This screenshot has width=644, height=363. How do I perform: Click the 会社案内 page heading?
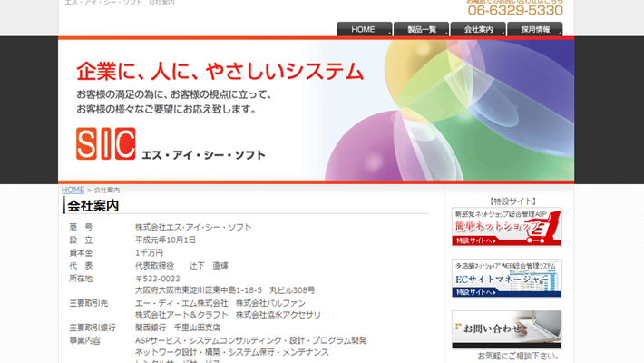(93, 206)
